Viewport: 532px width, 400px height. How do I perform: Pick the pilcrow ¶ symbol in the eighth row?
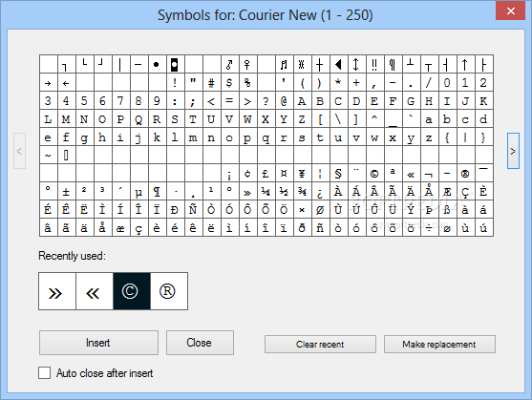coord(157,192)
